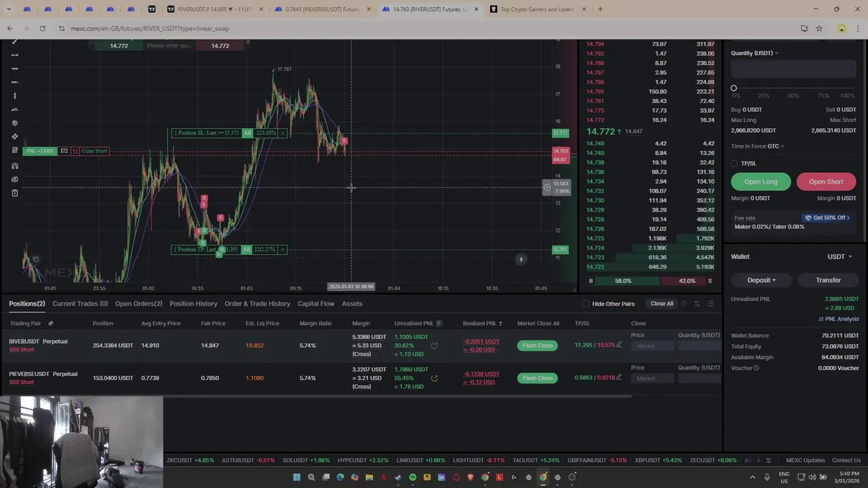868x488 pixels.
Task: Click the lightning quick-order icon on chart
Action: tap(521, 260)
